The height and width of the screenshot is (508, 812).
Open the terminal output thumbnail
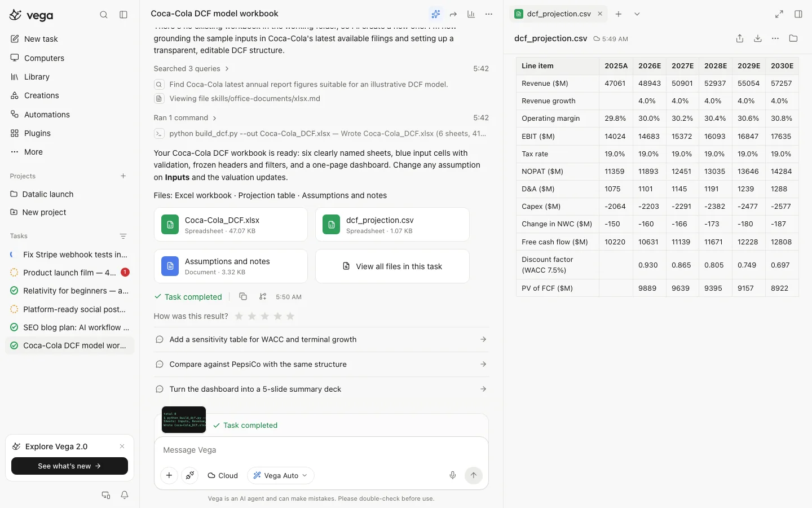tap(184, 419)
